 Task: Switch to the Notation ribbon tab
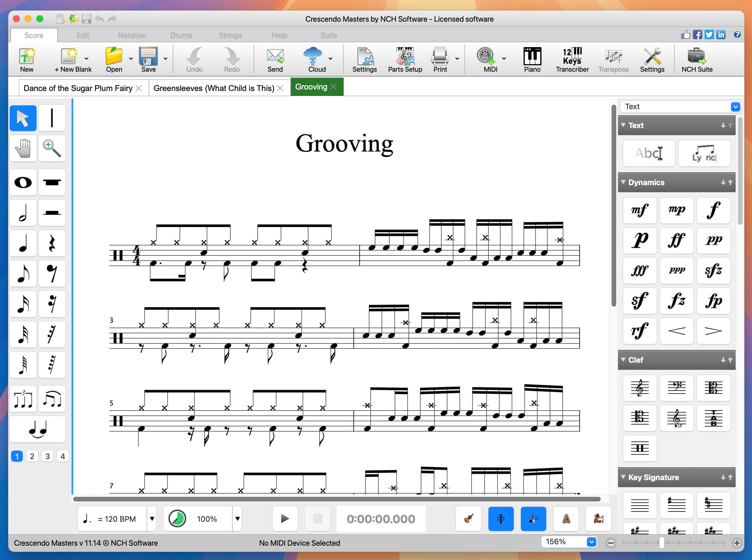click(x=132, y=35)
